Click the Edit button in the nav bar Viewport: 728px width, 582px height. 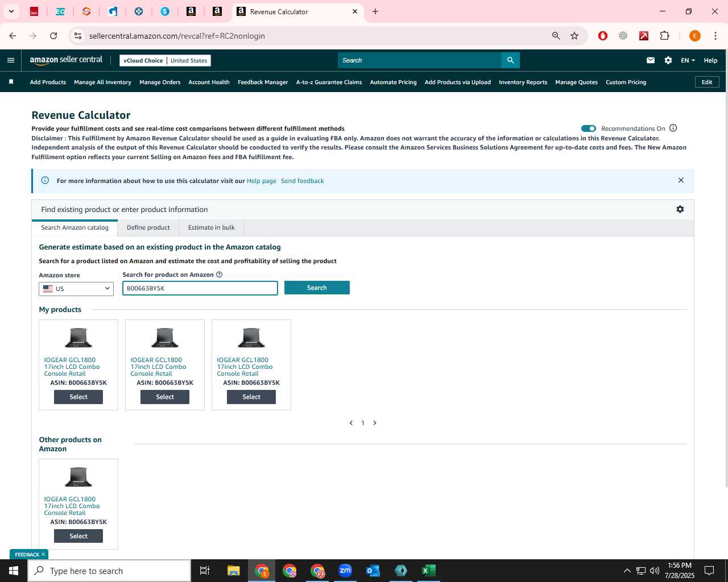(707, 82)
